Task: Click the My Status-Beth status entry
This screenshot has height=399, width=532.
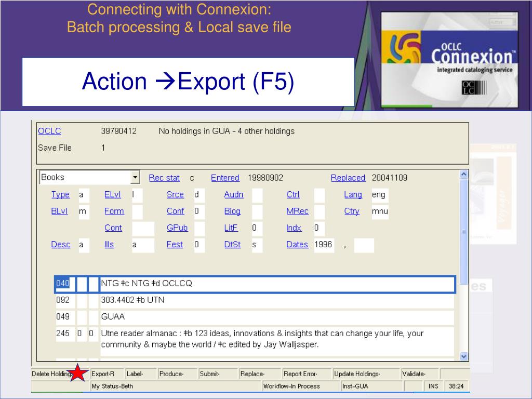Action: [x=176, y=386]
